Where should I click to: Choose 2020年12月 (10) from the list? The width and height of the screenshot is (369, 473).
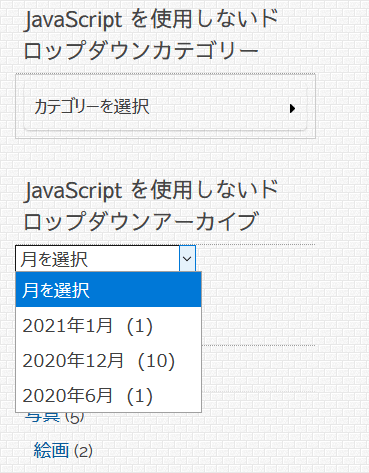pos(108,360)
